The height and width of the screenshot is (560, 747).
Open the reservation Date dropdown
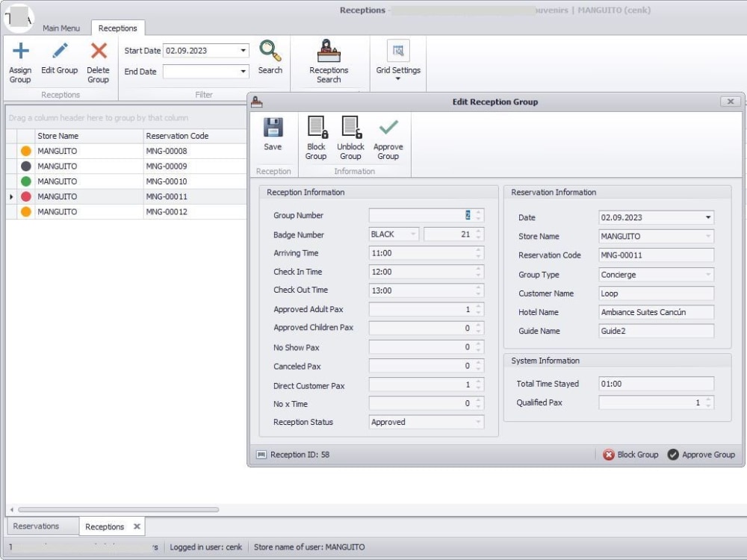point(708,217)
